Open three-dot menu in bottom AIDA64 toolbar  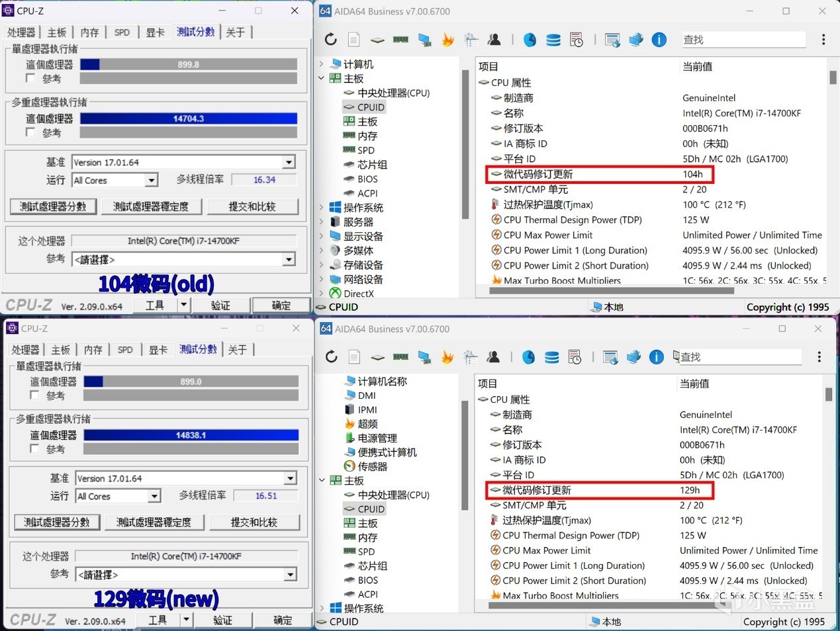pyautogui.click(x=819, y=357)
